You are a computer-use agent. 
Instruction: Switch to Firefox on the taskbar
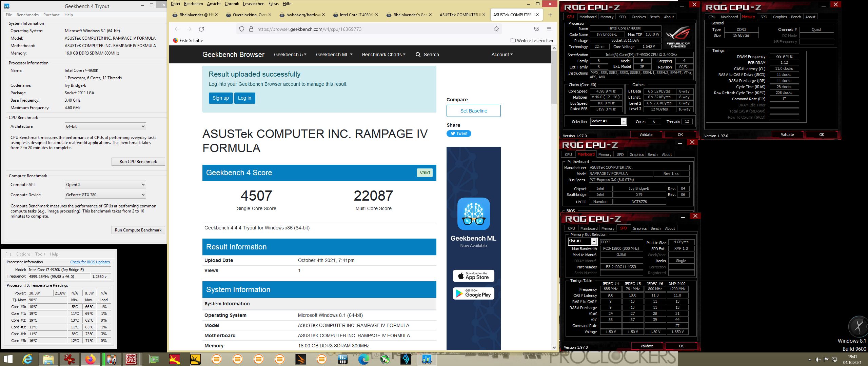pyautogui.click(x=90, y=359)
